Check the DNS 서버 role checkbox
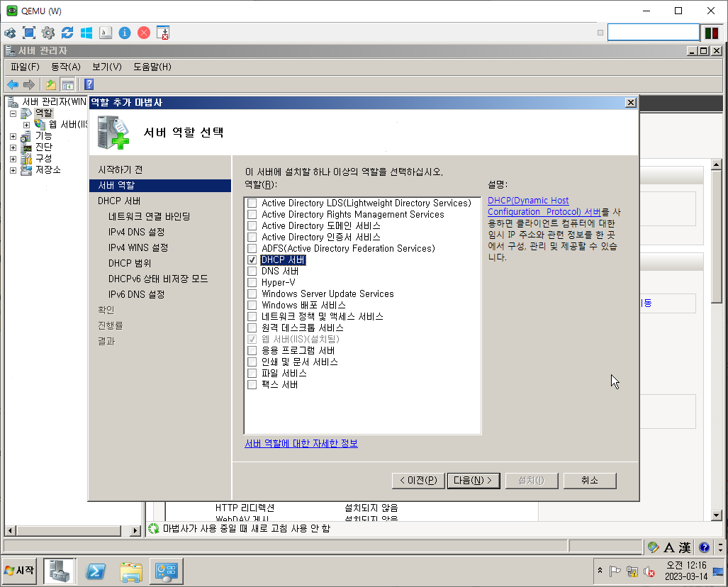728x587 pixels. (x=252, y=272)
